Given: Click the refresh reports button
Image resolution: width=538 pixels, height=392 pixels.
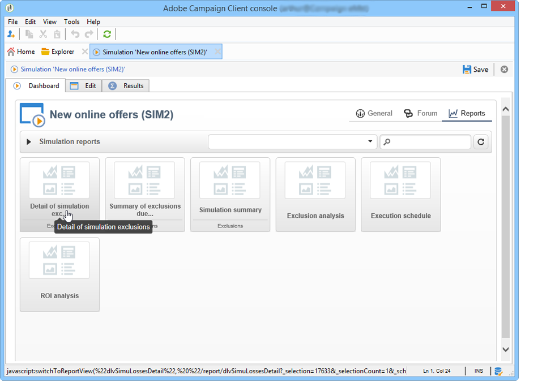Looking at the screenshot, I should click(x=481, y=142).
